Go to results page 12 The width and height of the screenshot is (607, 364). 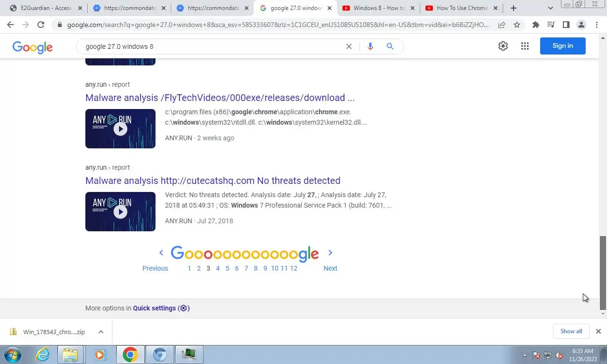(x=294, y=268)
